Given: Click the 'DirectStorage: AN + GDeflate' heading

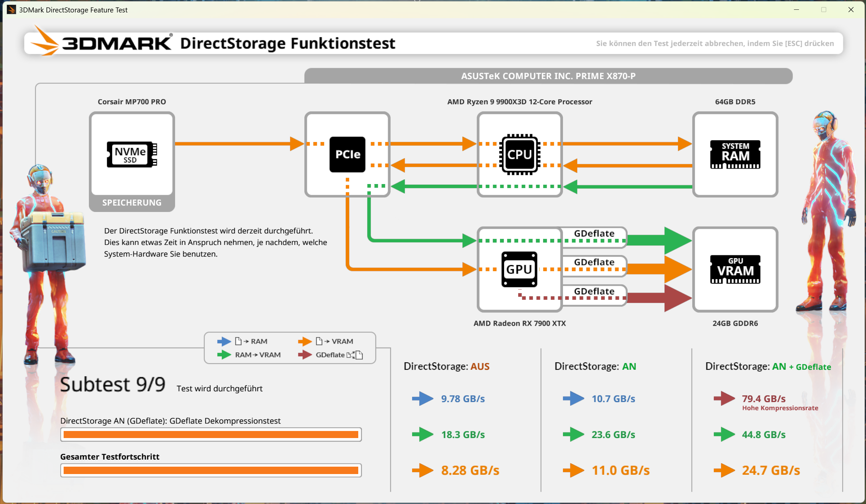Looking at the screenshot, I should coord(768,366).
